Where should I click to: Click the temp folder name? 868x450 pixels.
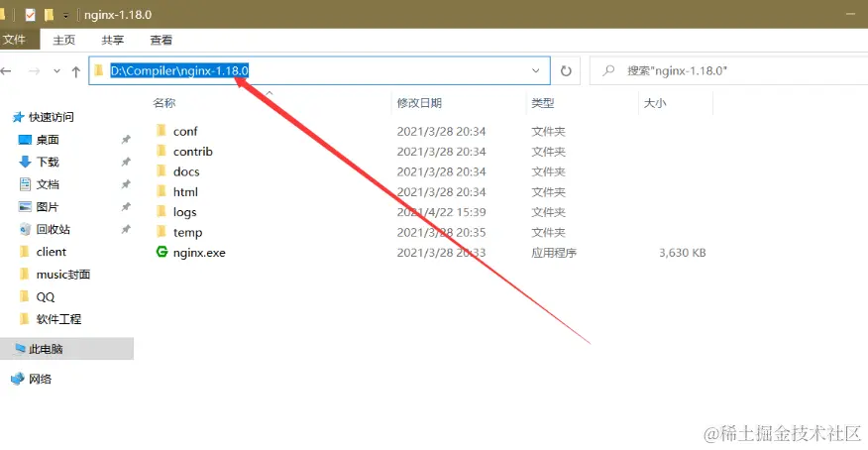click(187, 233)
